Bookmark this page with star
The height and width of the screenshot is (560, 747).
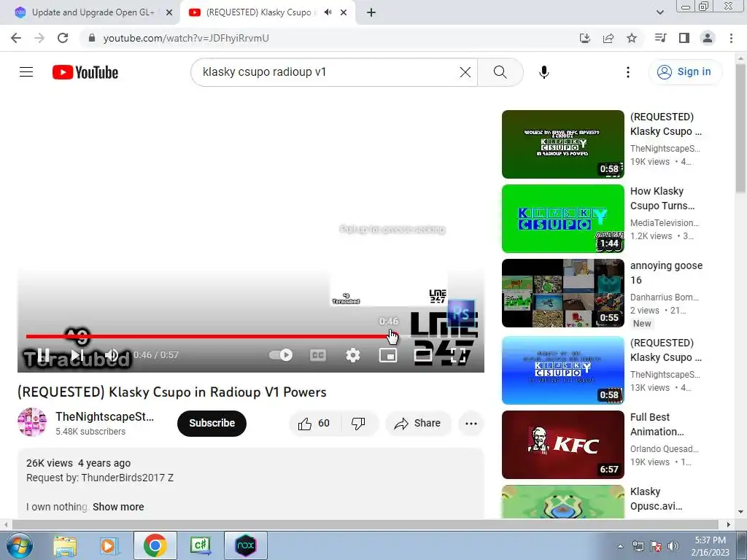(x=632, y=38)
